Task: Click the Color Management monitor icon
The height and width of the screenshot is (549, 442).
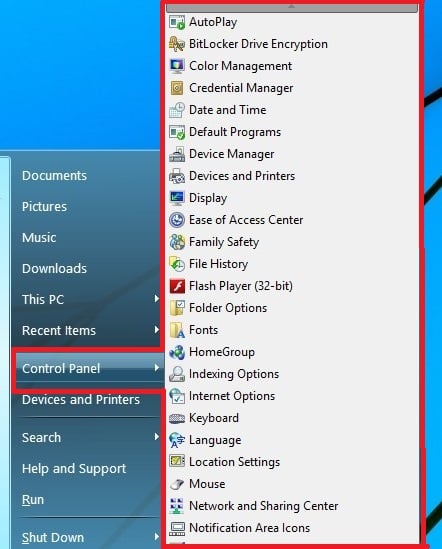Action: point(177,66)
